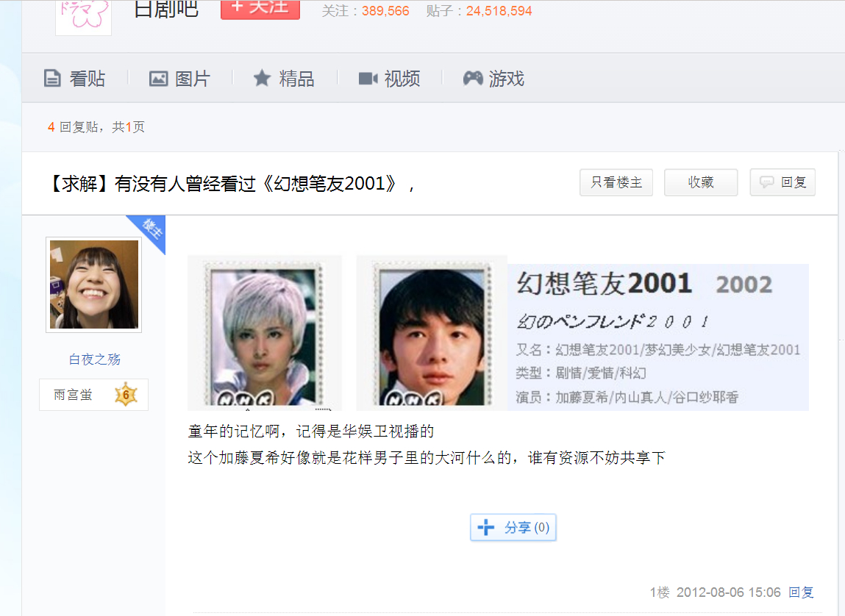Open the 日剧吧 bar logo image
The image size is (845, 616).
(84, 17)
